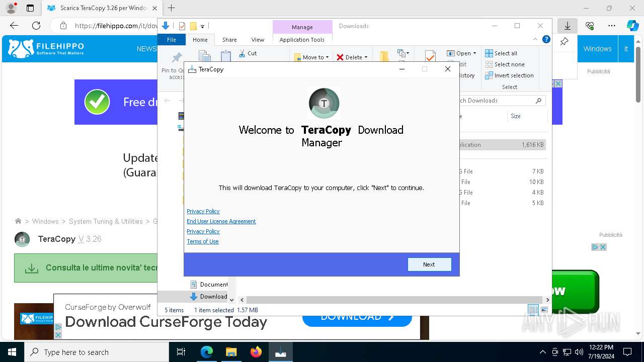This screenshot has height=362, width=644.
Task: Click the TeraCopy logo in the installer
Action: click(x=324, y=103)
